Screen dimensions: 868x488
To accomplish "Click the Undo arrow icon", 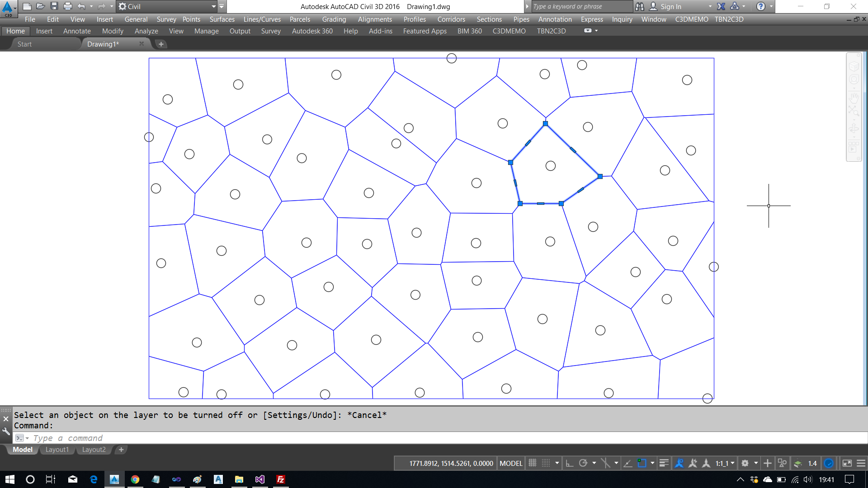I will tap(81, 6).
